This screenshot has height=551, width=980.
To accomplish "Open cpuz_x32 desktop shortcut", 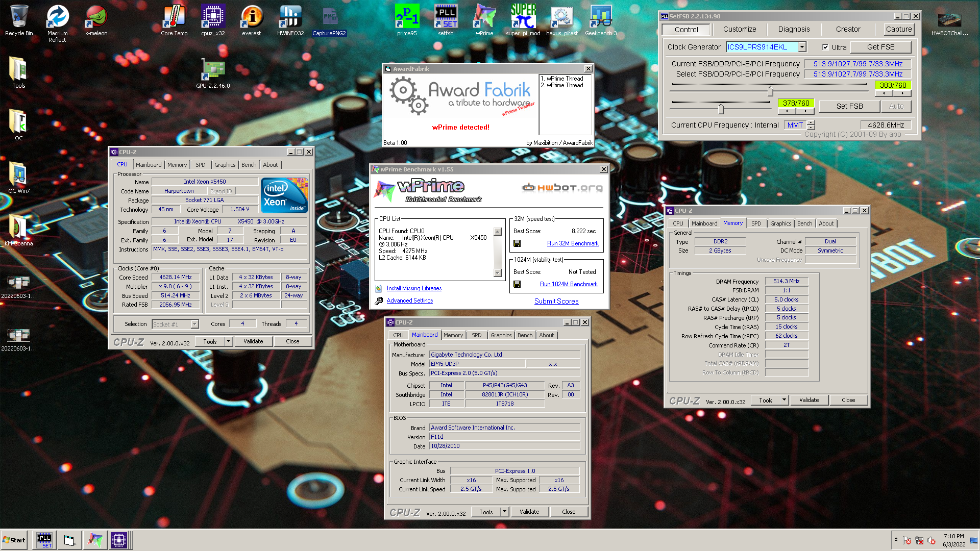I will tap(213, 20).
